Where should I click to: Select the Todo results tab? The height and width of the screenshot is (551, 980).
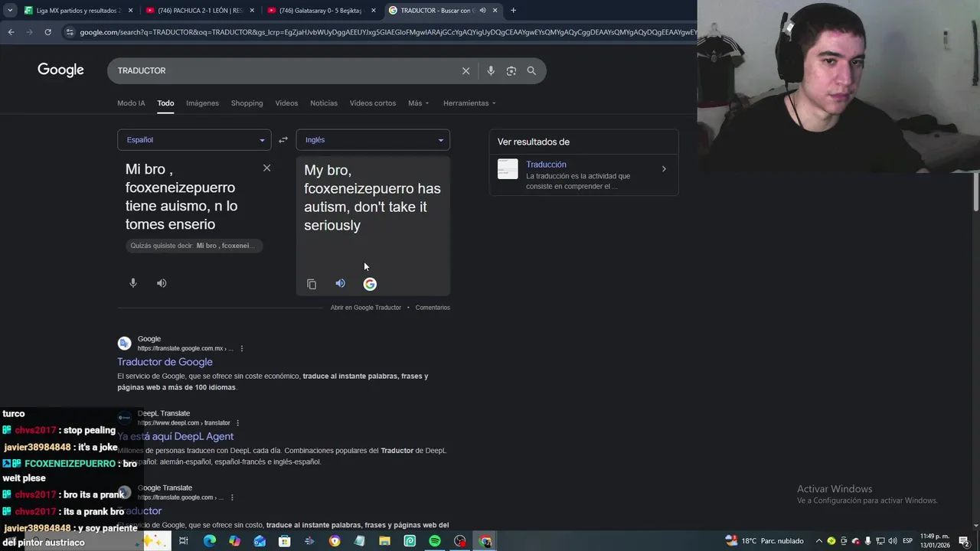[x=165, y=103]
